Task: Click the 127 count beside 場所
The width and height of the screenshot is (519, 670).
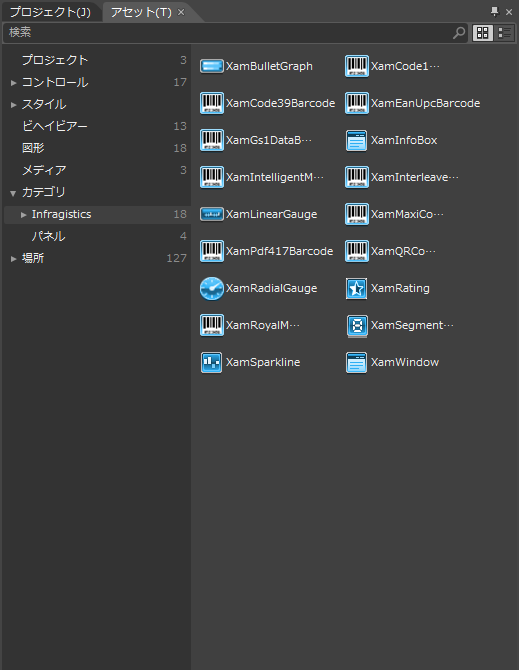Action: coord(176,258)
